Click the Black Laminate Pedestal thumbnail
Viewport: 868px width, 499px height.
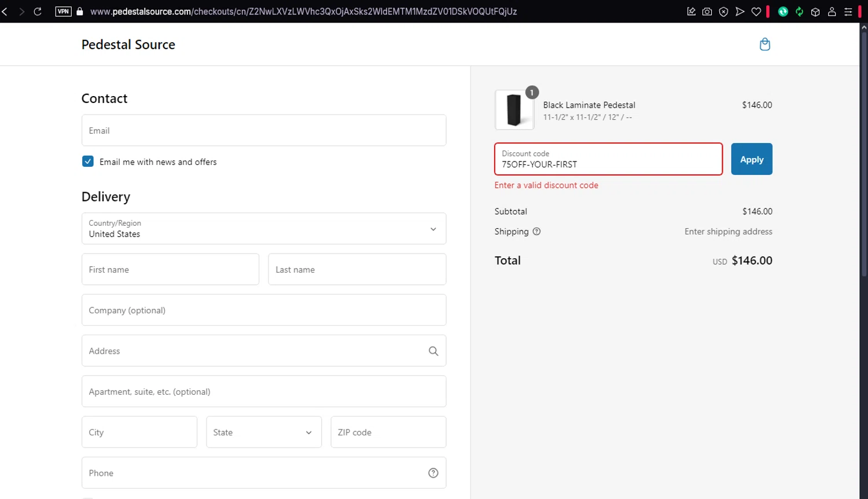pyautogui.click(x=514, y=110)
